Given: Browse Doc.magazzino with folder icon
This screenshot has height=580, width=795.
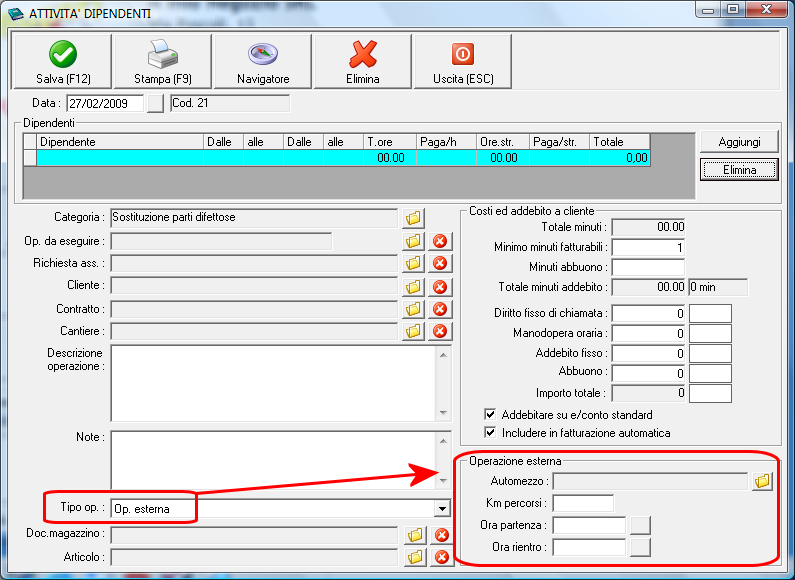Looking at the screenshot, I should pos(415,534).
